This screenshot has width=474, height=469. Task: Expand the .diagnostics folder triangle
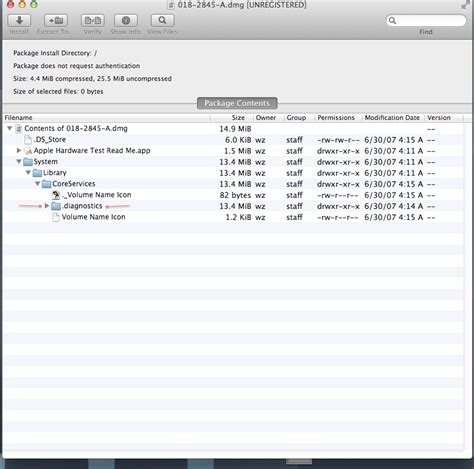coord(47,206)
